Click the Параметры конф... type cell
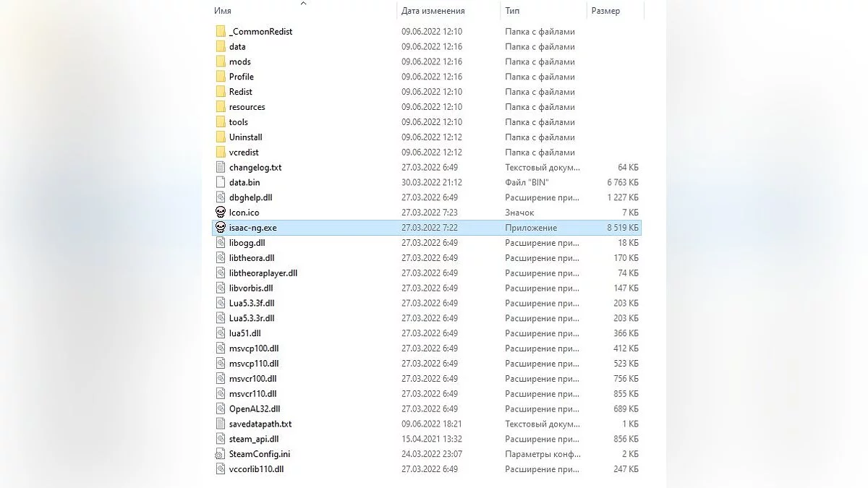 pos(542,454)
